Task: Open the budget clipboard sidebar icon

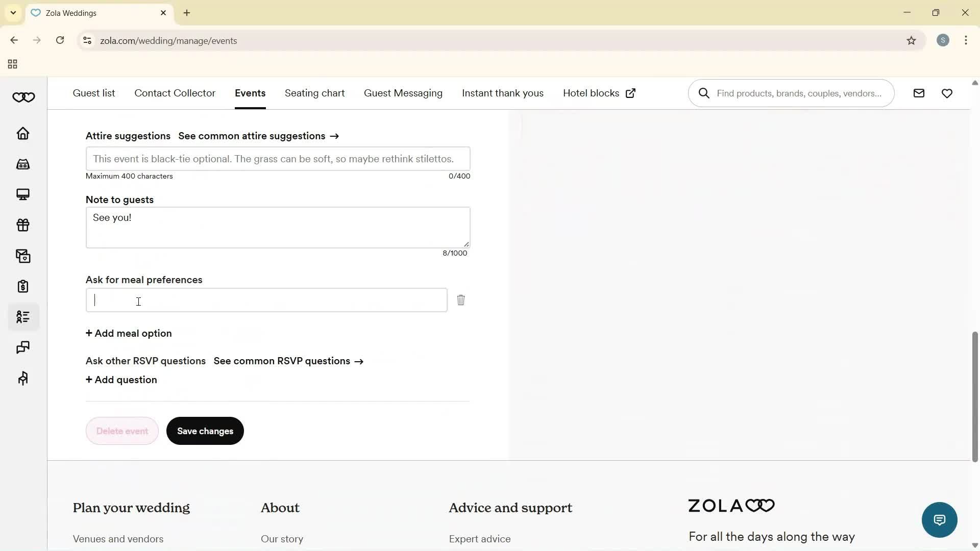Action: (23, 286)
